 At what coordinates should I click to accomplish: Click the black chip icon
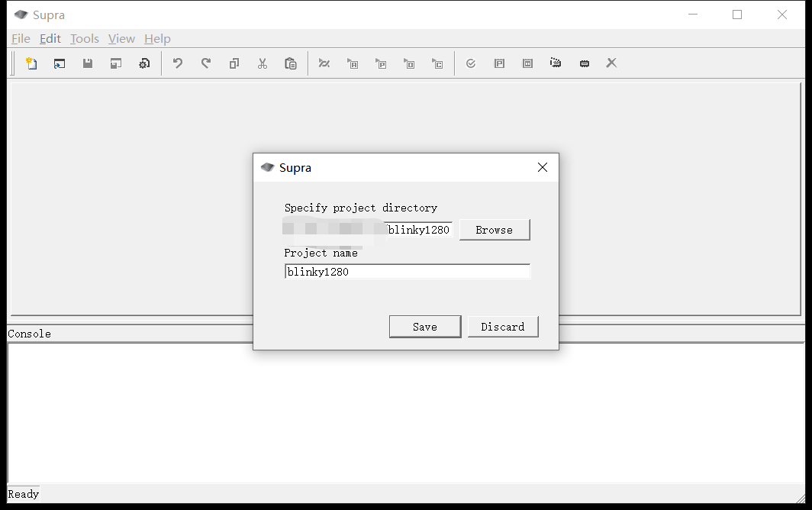click(584, 63)
